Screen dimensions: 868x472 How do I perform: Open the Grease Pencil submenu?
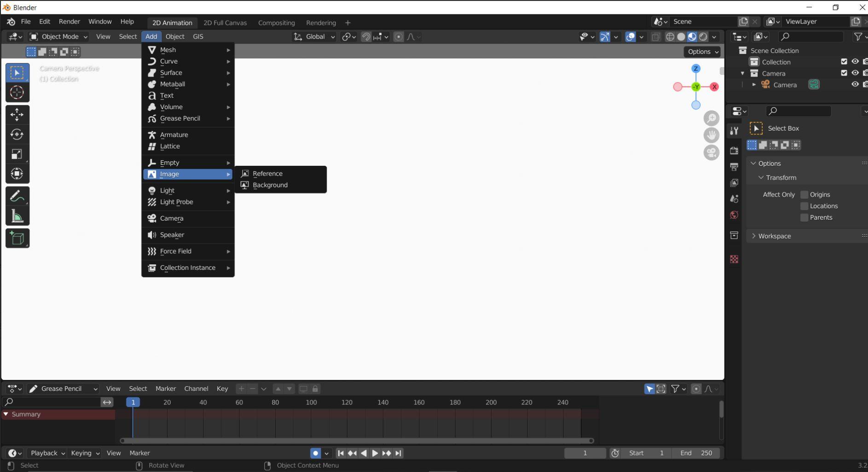click(x=188, y=118)
